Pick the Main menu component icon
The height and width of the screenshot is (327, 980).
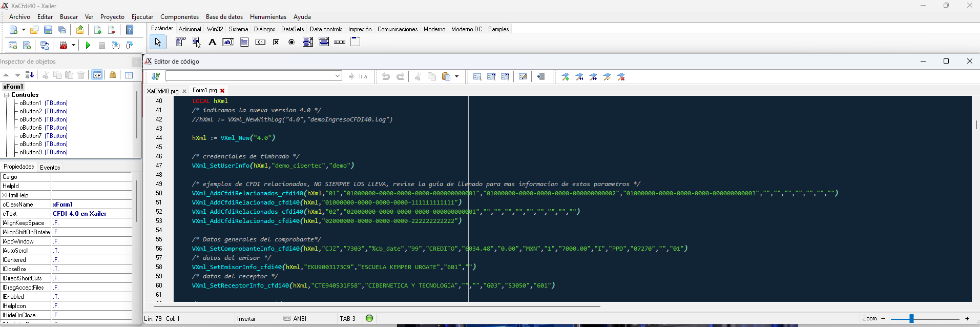(180, 42)
